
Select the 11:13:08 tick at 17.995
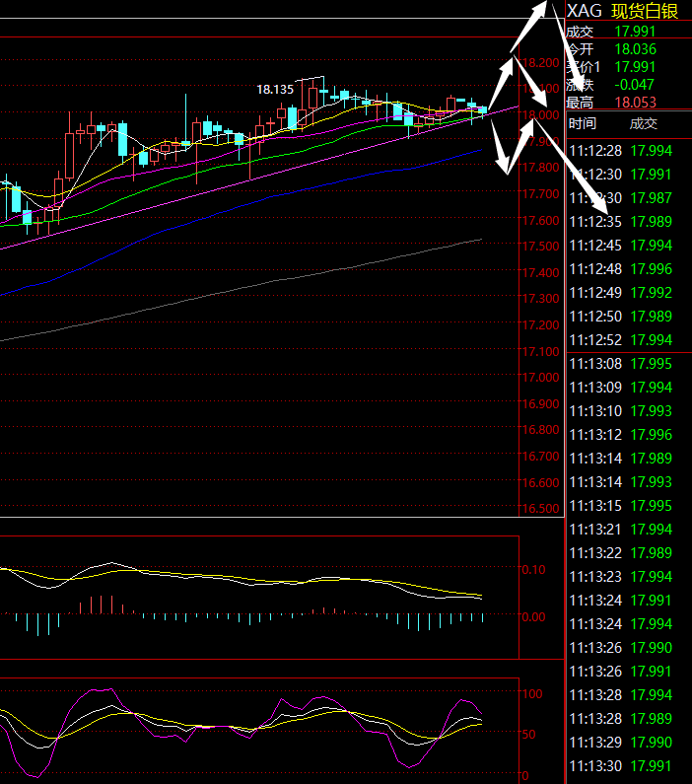point(621,364)
